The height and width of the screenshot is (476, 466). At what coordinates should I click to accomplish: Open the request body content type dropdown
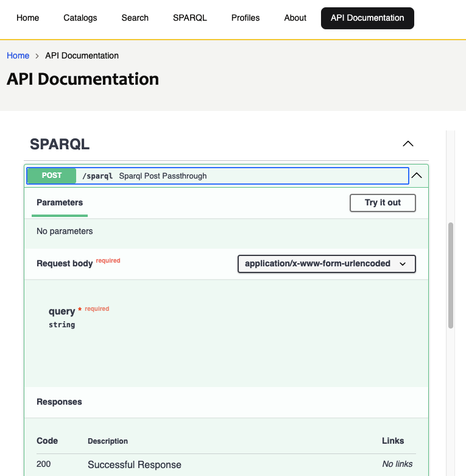click(326, 264)
